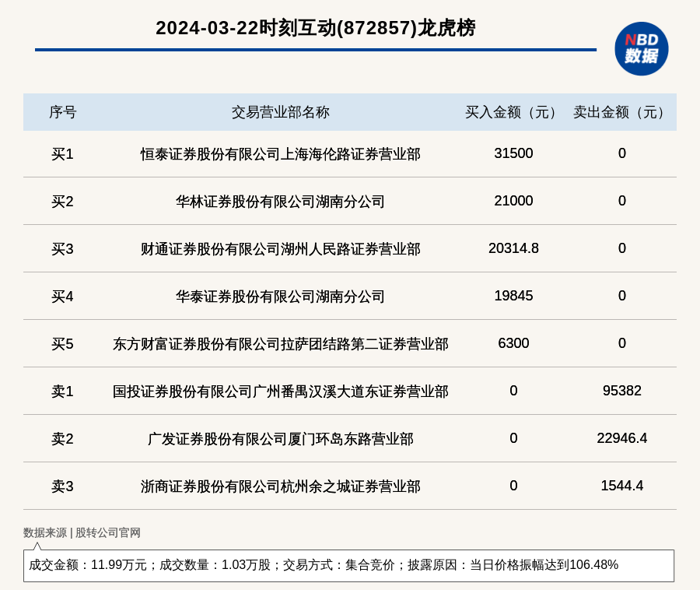Select 国投证券股份有限公司广州番禺汉溪大道东证券营业部

[x=280, y=392]
